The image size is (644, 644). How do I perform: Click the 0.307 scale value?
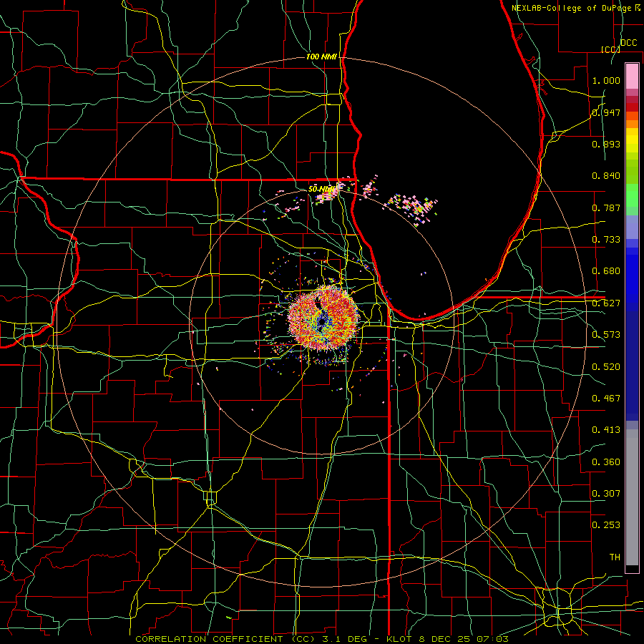(606, 494)
